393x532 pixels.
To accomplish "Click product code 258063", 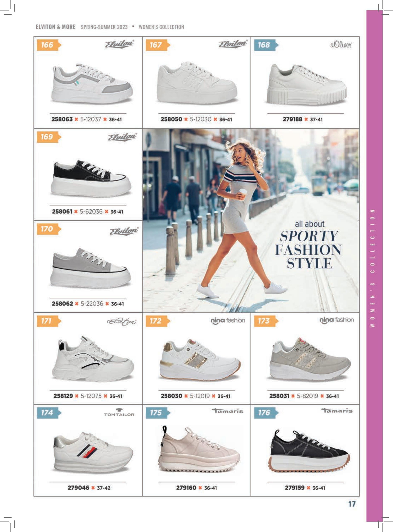I will coord(62,119).
